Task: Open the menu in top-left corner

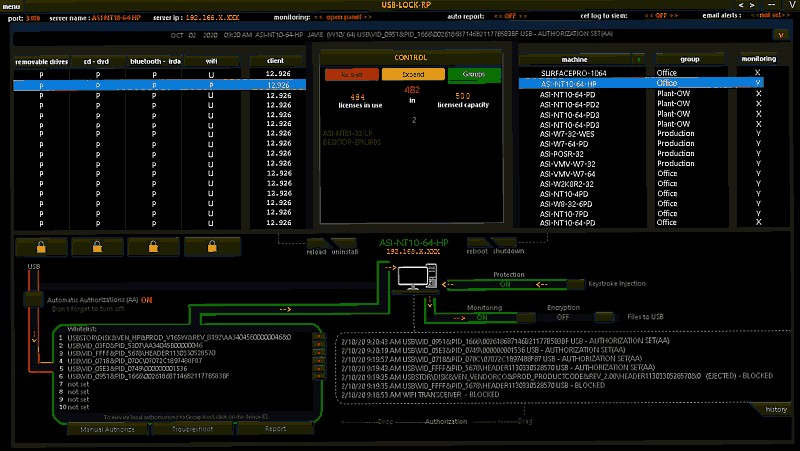Action: (12, 6)
